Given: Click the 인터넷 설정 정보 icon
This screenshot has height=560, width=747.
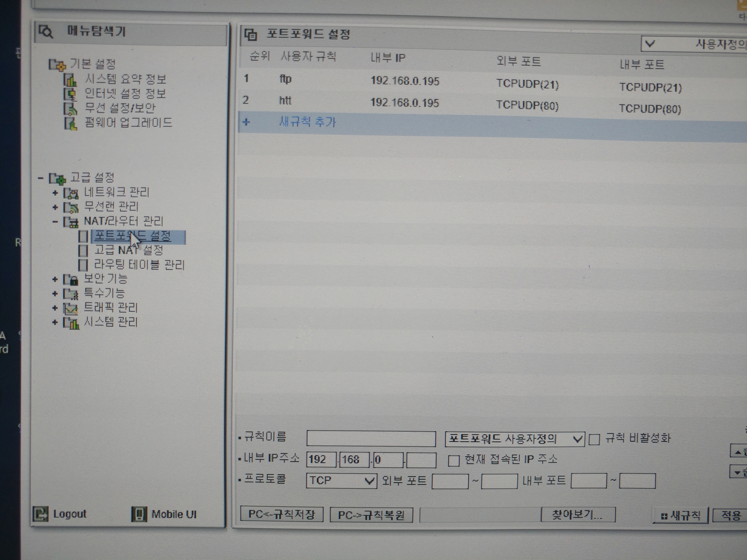Looking at the screenshot, I should [70, 94].
